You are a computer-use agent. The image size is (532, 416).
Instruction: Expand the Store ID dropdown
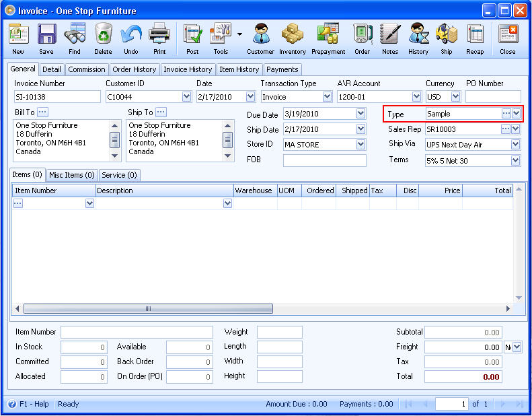point(360,144)
